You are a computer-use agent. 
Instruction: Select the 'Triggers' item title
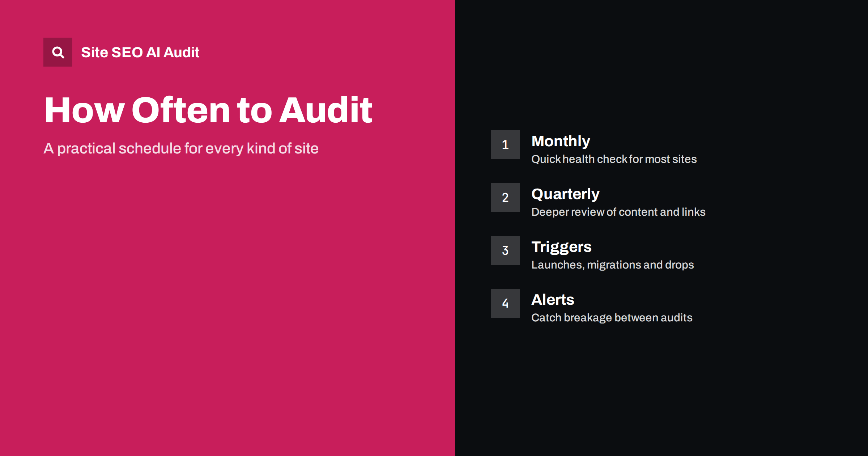point(561,247)
